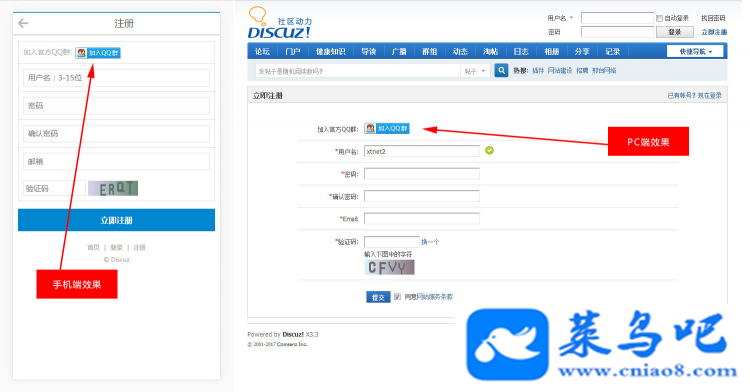
Task: Click the PC form 验证码 input
Action: coord(392,242)
